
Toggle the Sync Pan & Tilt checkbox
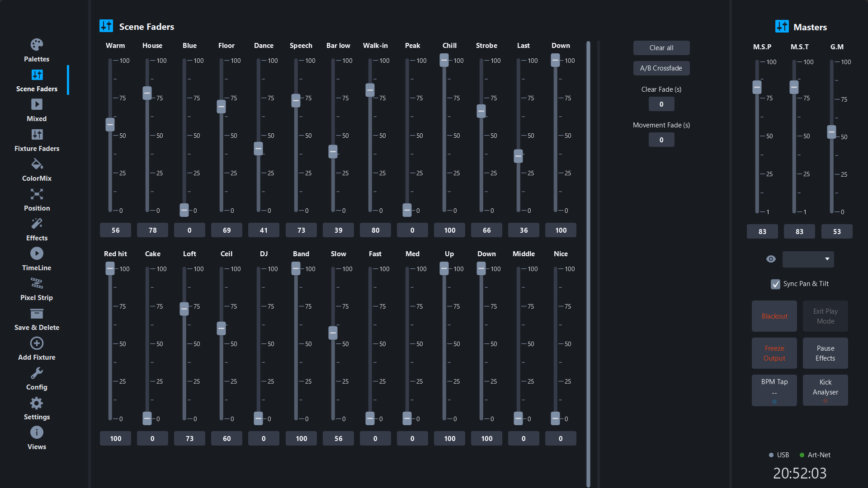pos(775,284)
